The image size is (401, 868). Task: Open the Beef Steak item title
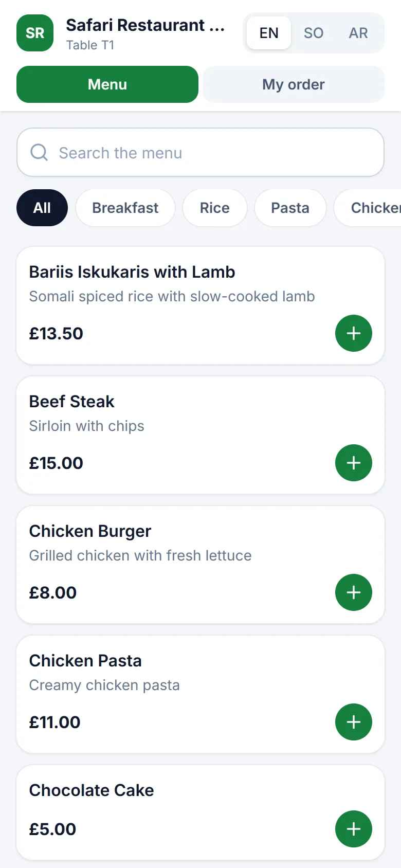coord(71,402)
